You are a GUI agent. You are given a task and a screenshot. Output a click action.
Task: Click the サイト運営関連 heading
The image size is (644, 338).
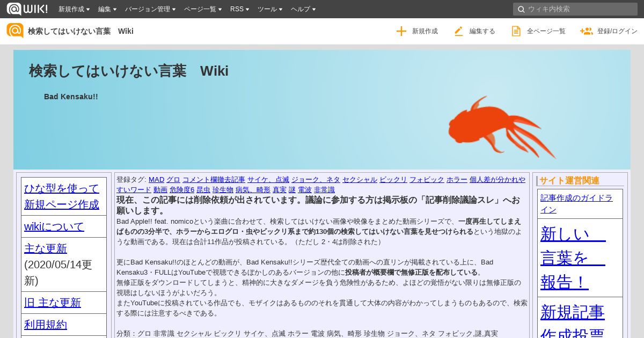pos(569,181)
